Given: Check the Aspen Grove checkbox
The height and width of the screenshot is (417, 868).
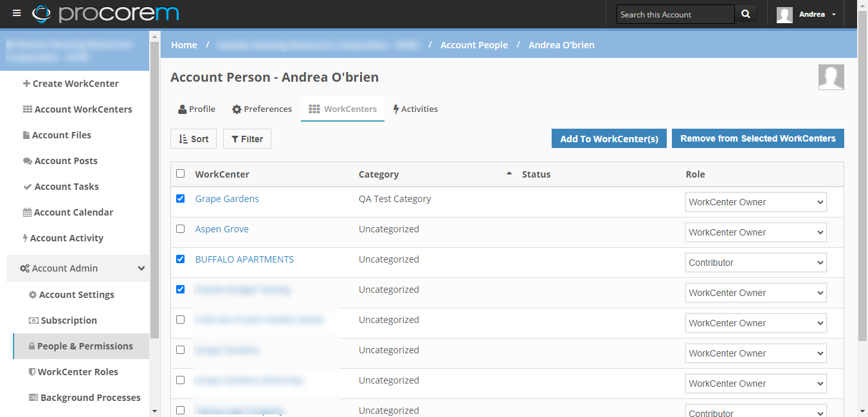Looking at the screenshot, I should pos(180,228).
